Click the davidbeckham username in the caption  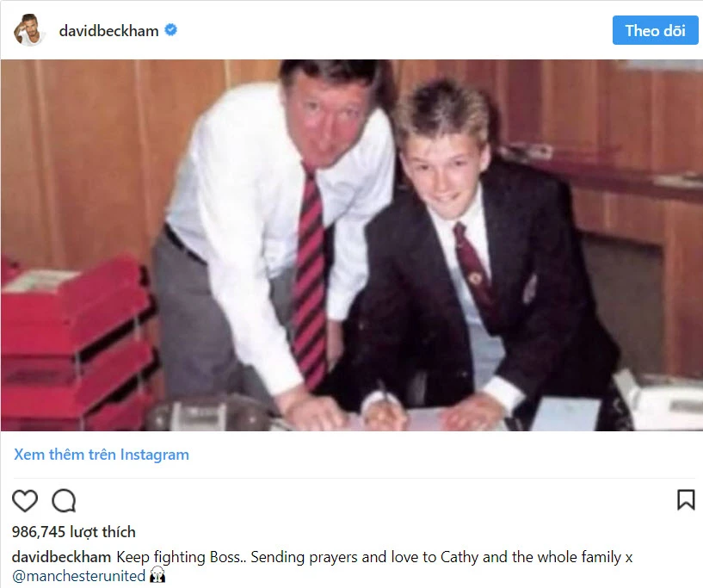(61, 557)
